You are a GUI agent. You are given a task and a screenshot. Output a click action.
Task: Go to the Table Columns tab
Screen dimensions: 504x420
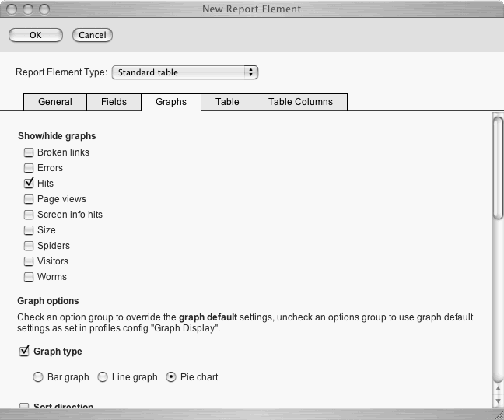click(x=300, y=102)
